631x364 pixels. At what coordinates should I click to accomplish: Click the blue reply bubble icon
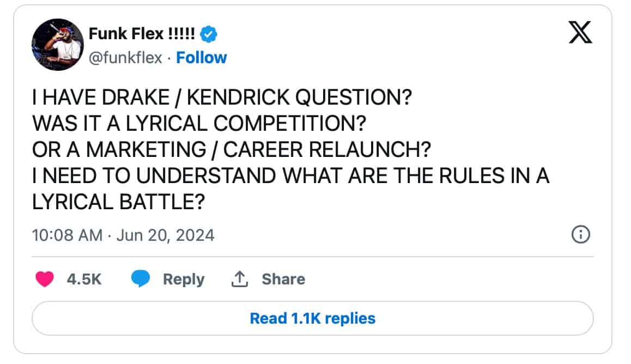[x=141, y=280]
